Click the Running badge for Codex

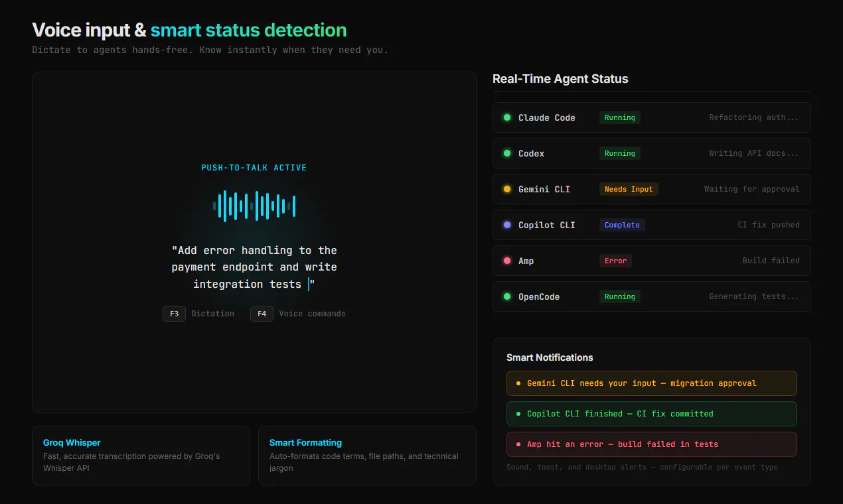[x=620, y=153]
